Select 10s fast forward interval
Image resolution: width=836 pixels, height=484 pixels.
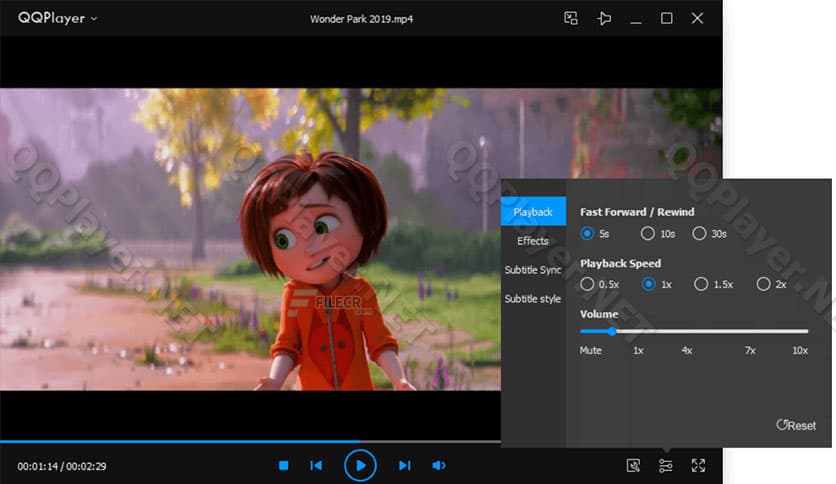tap(648, 233)
